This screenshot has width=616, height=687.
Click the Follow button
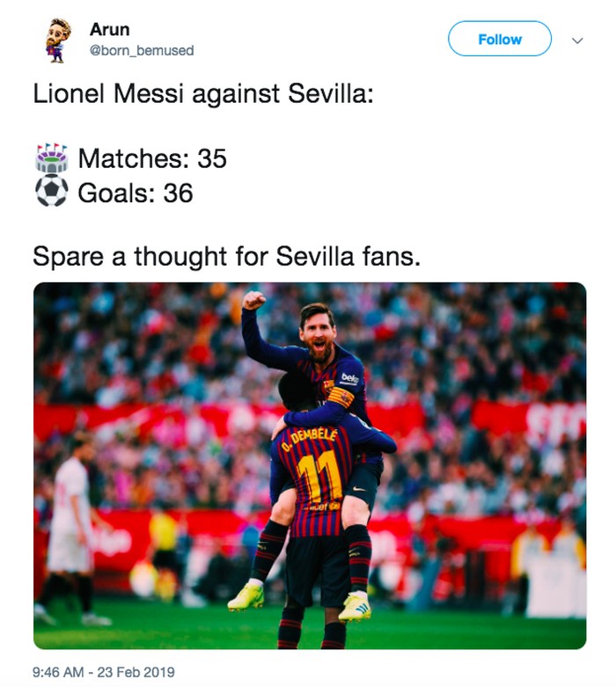point(499,40)
